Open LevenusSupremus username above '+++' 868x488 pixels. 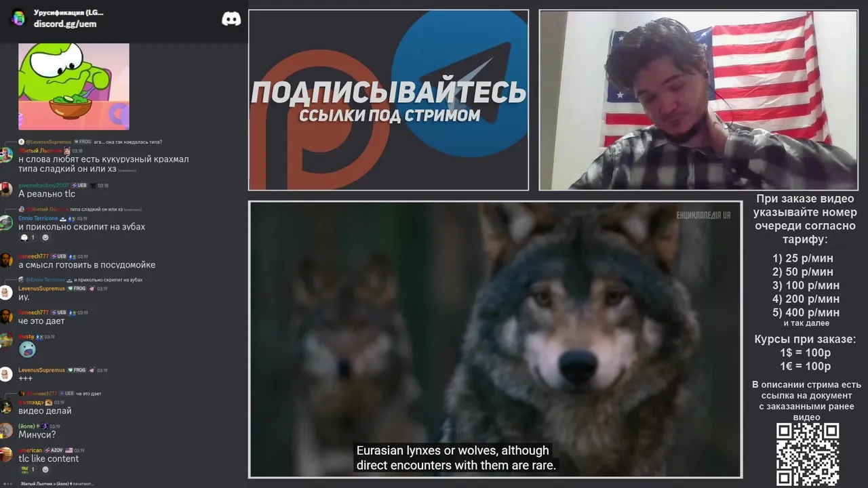coord(41,370)
